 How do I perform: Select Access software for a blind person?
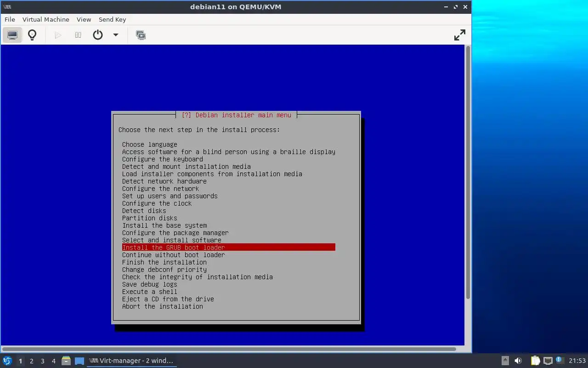[229, 152]
